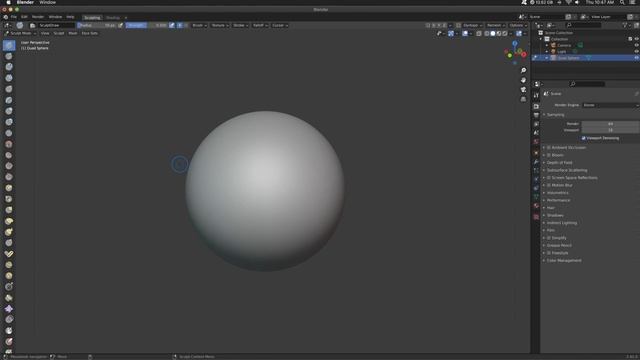Open the File menu

pos(14,17)
